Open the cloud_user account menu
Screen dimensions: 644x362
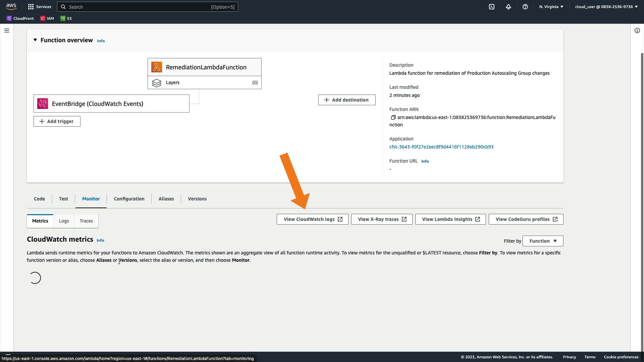coord(606,7)
